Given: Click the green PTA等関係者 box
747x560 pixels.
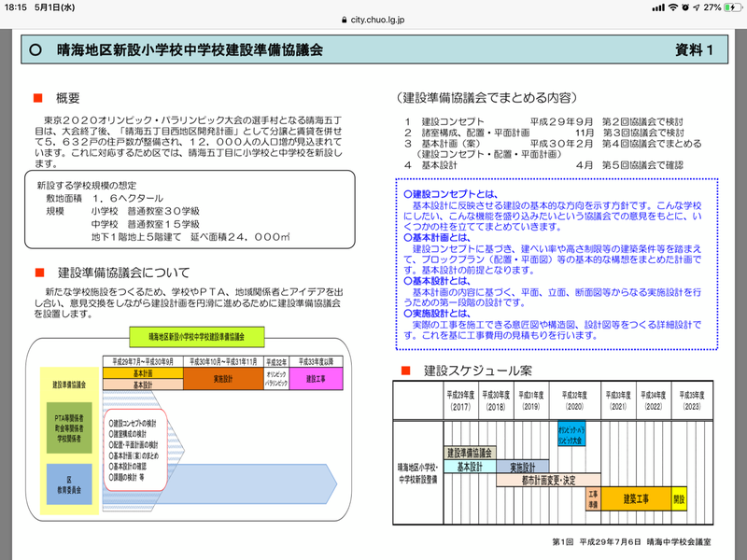Looking at the screenshot, I should coord(69,428).
